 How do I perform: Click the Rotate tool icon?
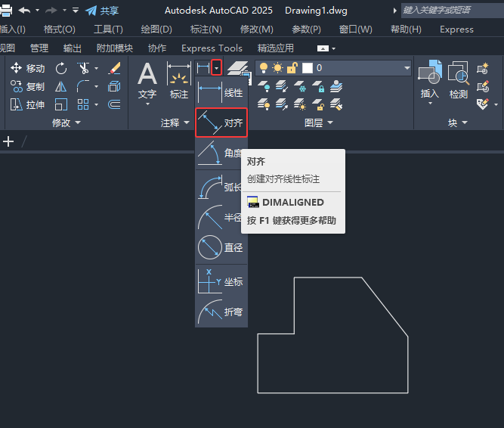(61, 68)
